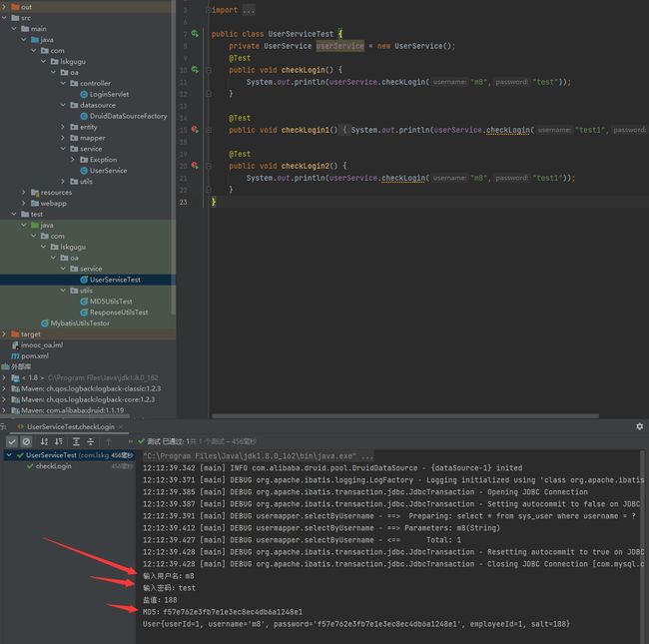The image size is (649, 644).
Task: Open ResponseUtilsTest class
Action: (119, 313)
